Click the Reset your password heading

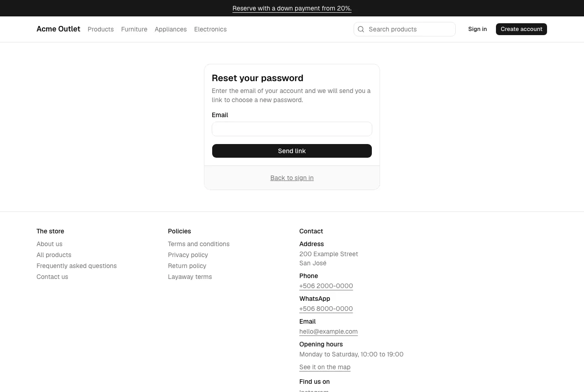click(x=257, y=78)
